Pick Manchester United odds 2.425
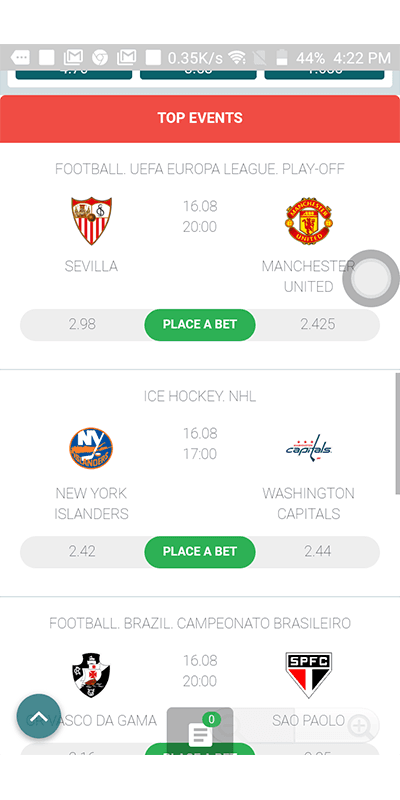Viewport: 400px width, 800px height. (x=318, y=324)
